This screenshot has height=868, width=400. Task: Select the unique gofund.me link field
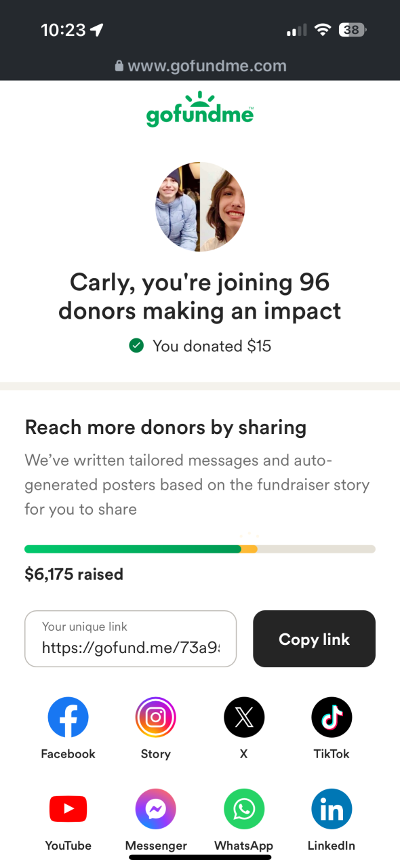pyautogui.click(x=131, y=639)
